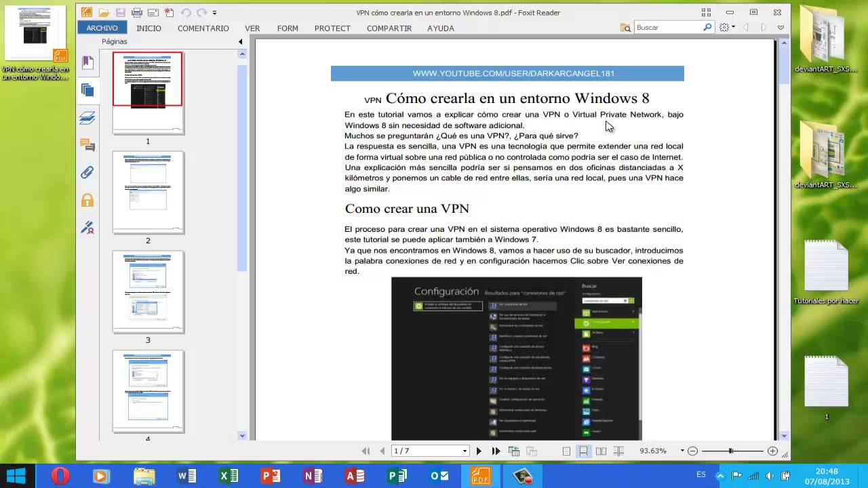
Task: Open the COMPARTIR ribbon tab
Action: pyautogui.click(x=389, y=28)
